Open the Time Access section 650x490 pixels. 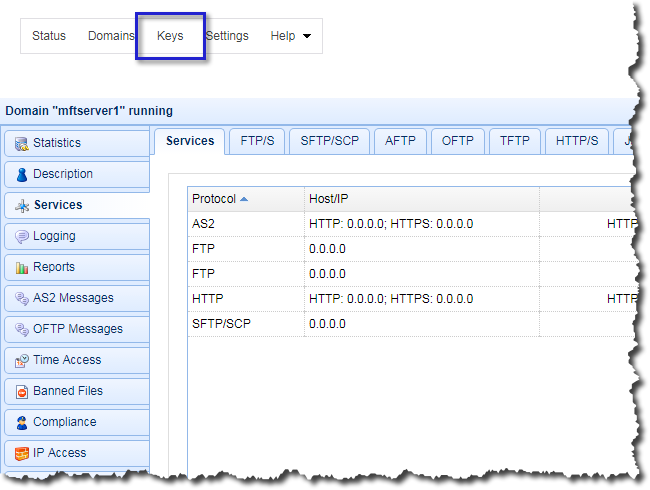point(77,361)
